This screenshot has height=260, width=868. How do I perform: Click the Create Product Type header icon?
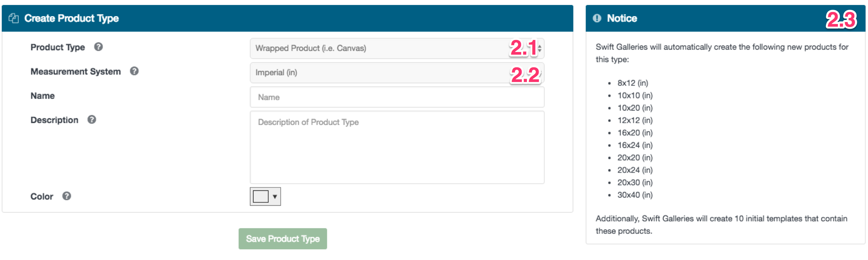pyautogui.click(x=13, y=18)
